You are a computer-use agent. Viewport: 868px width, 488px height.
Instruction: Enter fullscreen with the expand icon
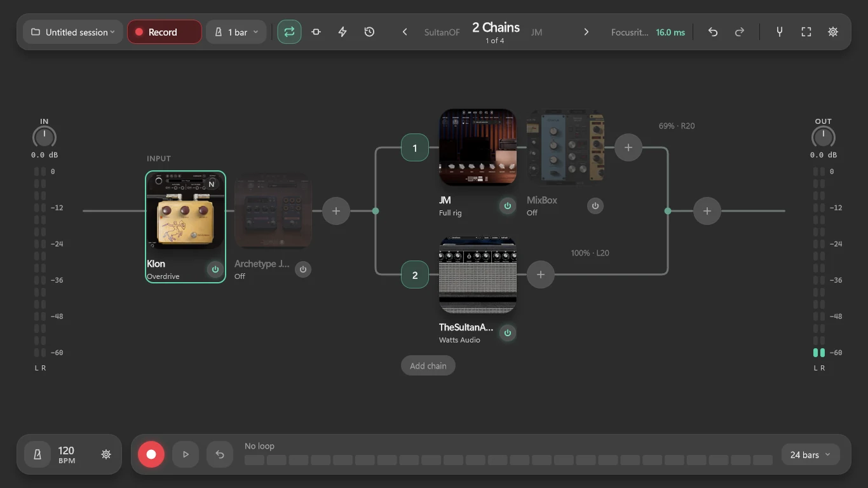tap(806, 32)
